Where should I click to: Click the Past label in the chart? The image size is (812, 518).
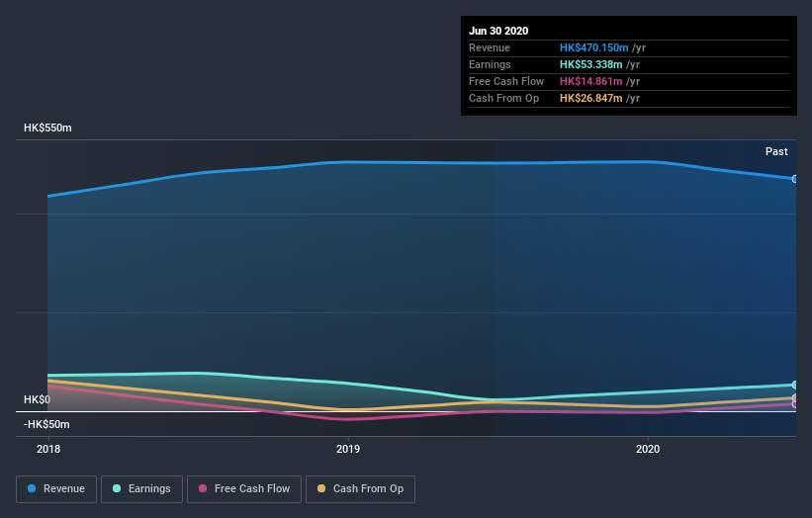click(x=776, y=151)
